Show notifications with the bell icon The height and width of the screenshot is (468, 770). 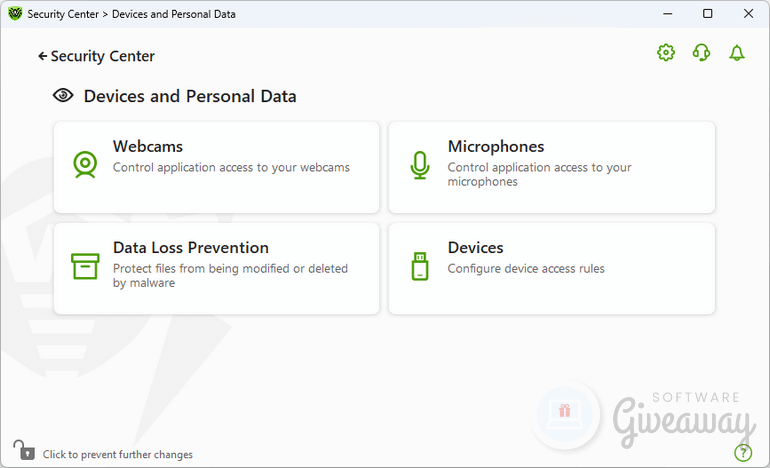point(737,53)
